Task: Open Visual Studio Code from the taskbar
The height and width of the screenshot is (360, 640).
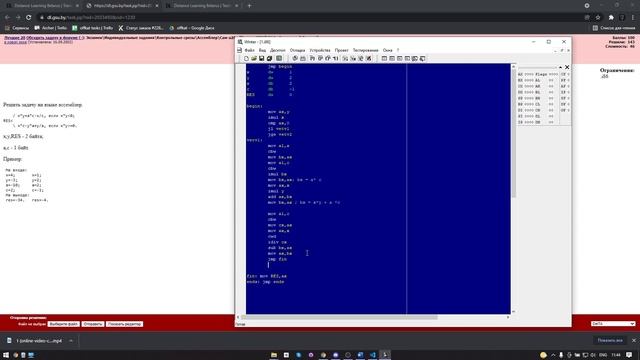Action: (x=373, y=355)
